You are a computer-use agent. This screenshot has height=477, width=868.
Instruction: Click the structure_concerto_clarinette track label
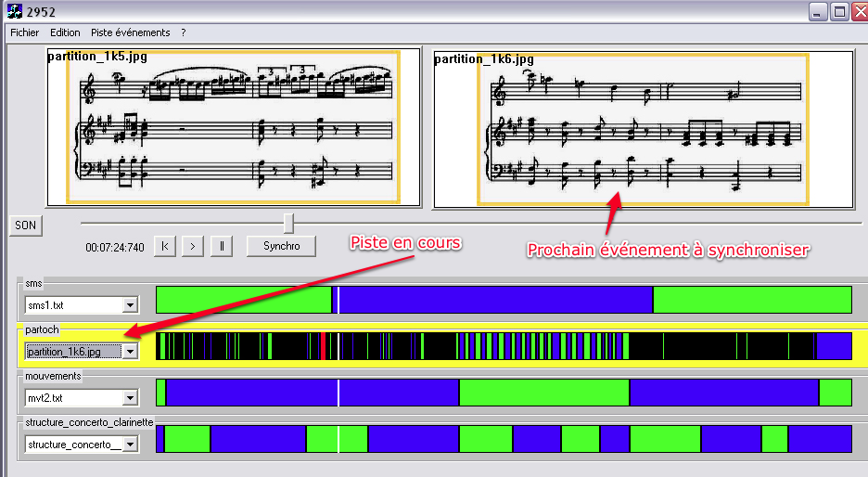coord(89,422)
